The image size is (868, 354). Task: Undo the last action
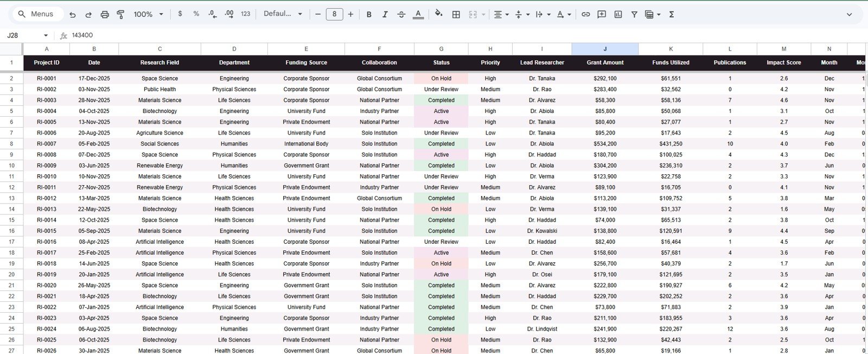73,15
